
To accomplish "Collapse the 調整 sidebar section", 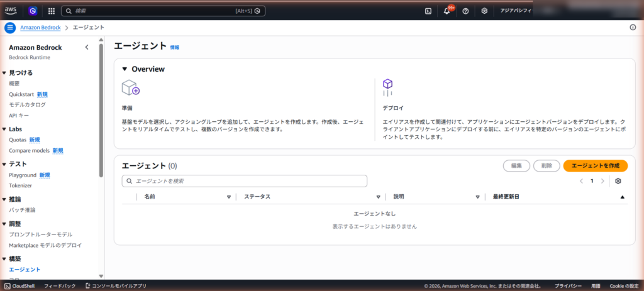I will click(x=4, y=224).
